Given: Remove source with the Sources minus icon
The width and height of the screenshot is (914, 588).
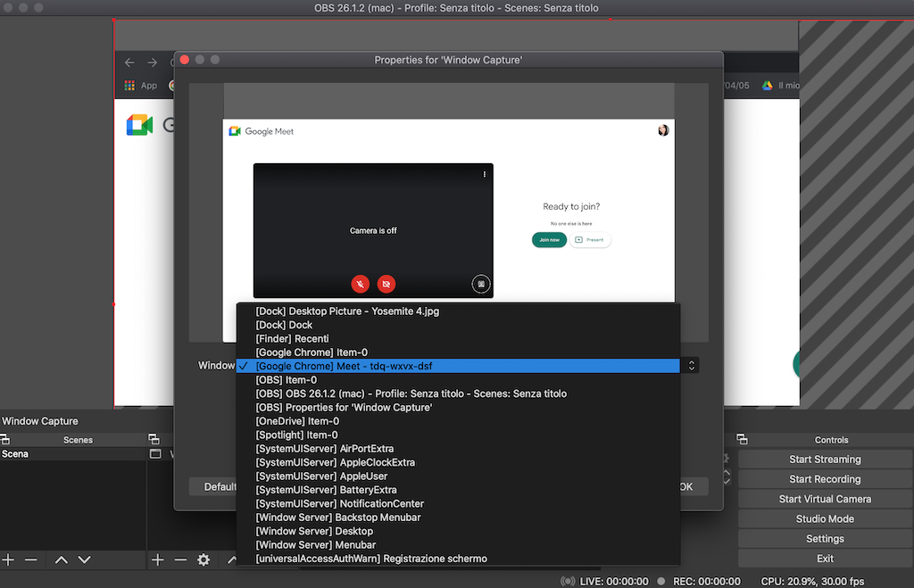Looking at the screenshot, I should pyautogui.click(x=180, y=560).
